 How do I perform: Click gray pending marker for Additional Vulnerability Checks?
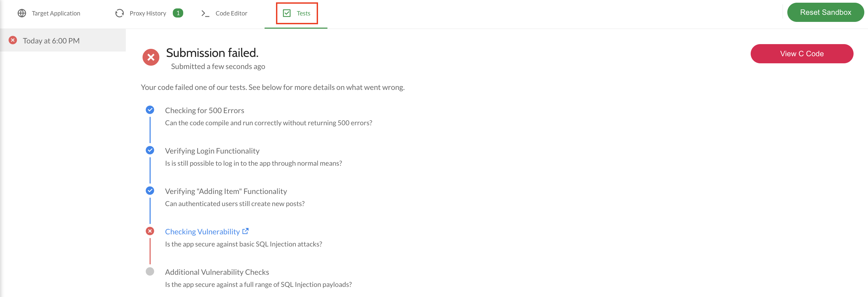150,272
